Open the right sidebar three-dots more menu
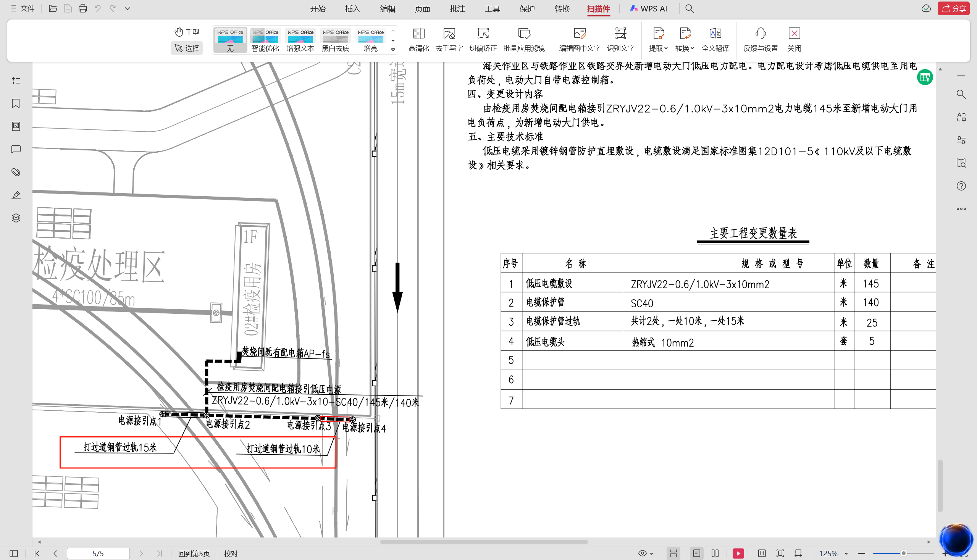The image size is (977, 560). [961, 209]
